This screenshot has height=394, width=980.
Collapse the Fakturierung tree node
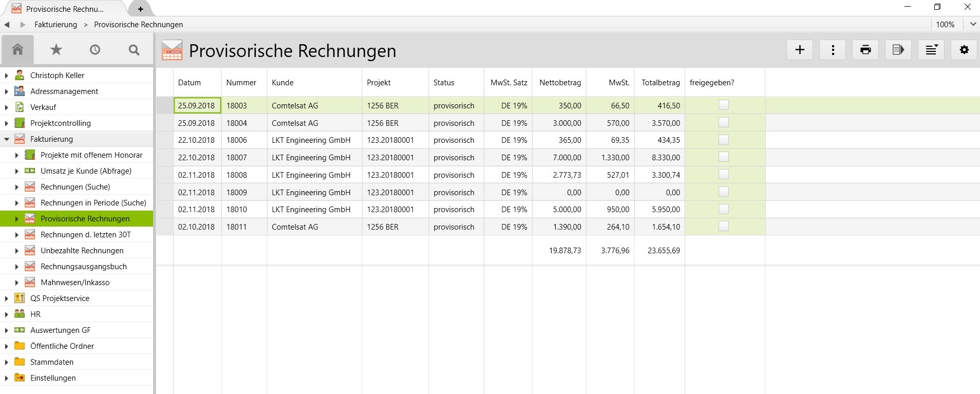(x=7, y=139)
